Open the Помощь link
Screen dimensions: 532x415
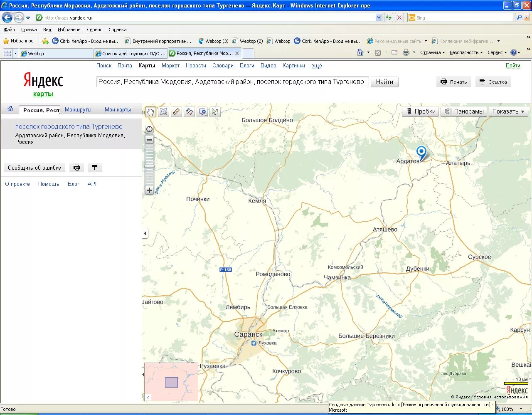[x=49, y=184]
